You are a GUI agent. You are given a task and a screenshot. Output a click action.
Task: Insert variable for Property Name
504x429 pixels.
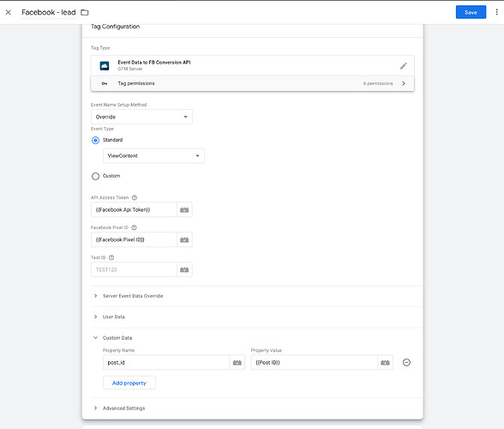click(237, 362)
